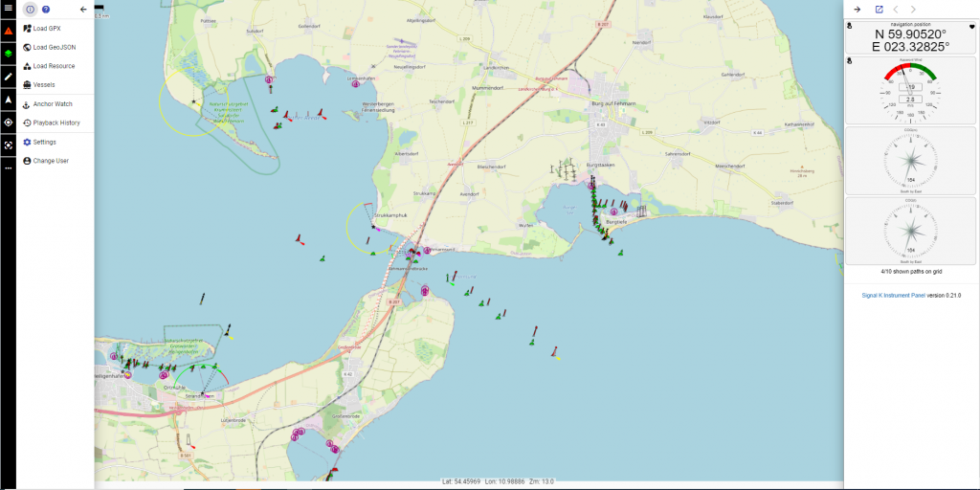Click the focus frame icon in sidebar
The width and height of the screenshot is (980, 490).
point(8,145)
